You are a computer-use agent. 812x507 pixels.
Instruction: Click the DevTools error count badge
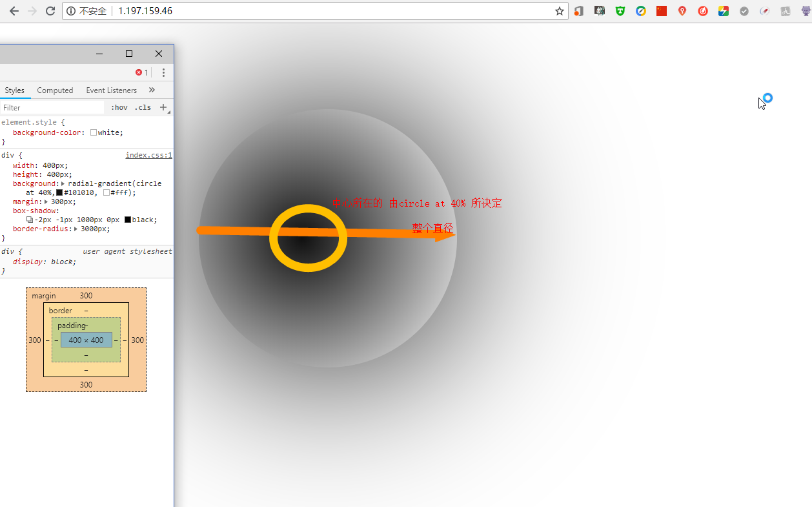pos(142,72)
